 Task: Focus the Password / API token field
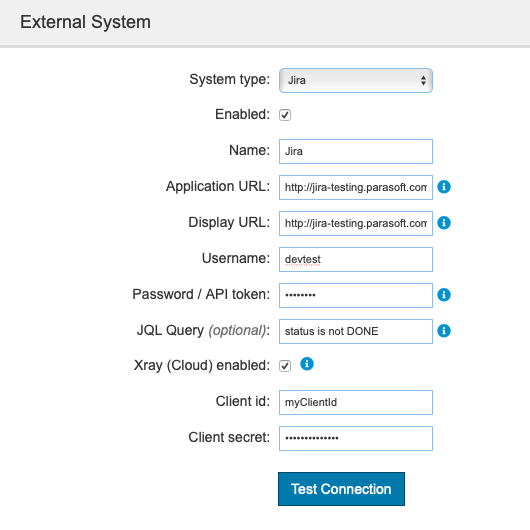pyautogui.click(x=356, y=295)
